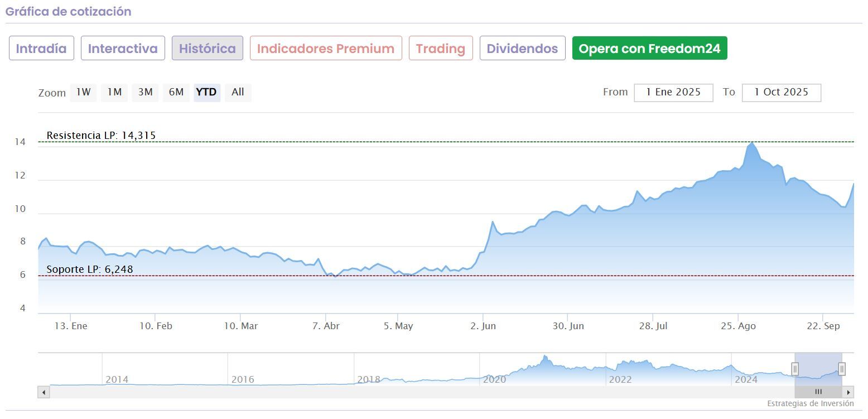Open the Interactiva chart tab
868x419 pixels.
123,49
